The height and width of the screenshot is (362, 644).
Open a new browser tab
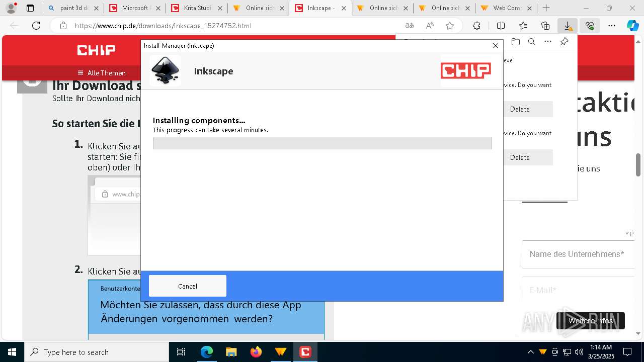(x=546, y=8)
